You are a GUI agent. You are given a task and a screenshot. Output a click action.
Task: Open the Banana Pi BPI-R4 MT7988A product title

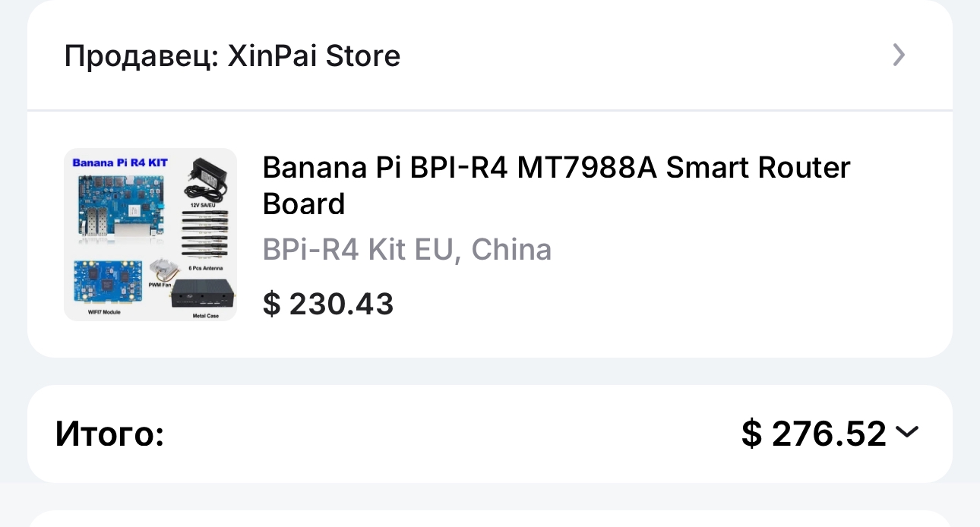556,185
